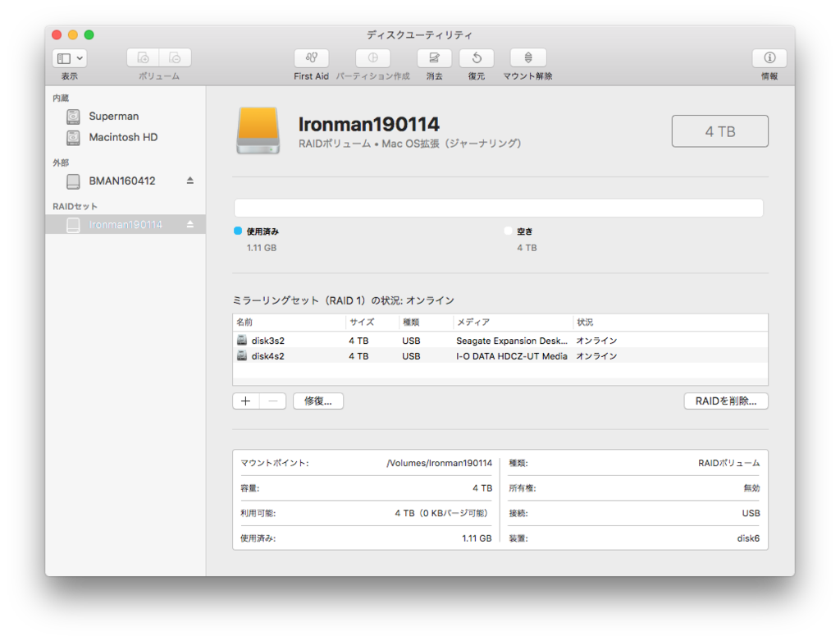Click the disk usage bar
This screenshot has width=840, height=641.
499,208
